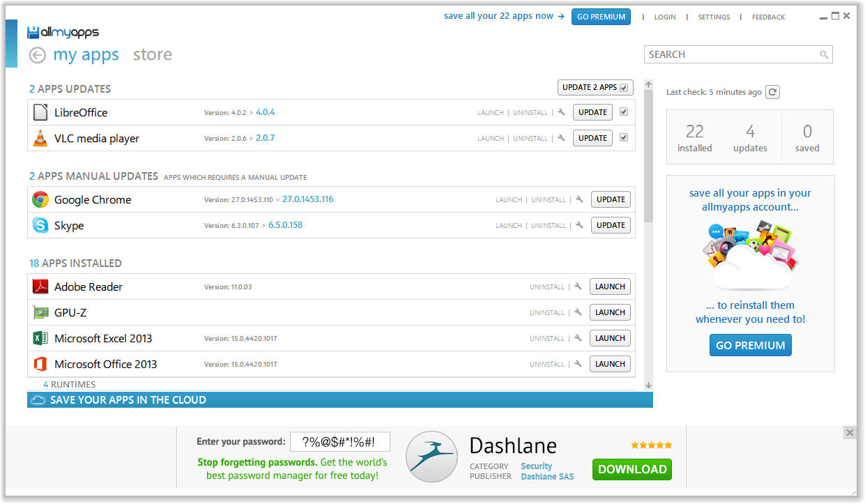Click the sidebar GO PREMIUM button

[750, 345]
